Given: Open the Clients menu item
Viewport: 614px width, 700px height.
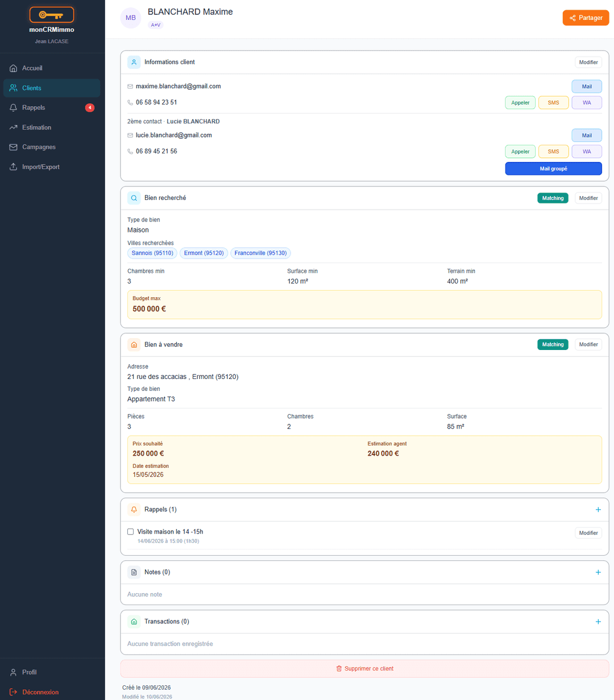Looking at the screenshot, I should (x=52, y=88).
